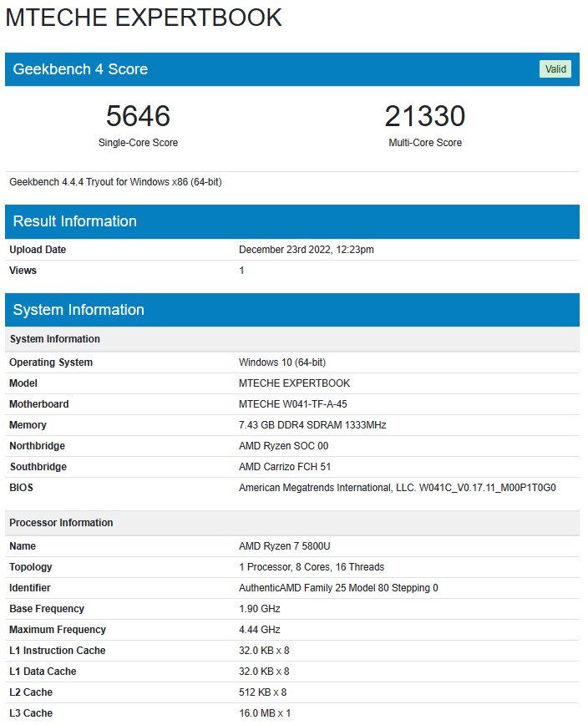Click the multi-core score 21330
The image size is (588, 725).
(x=425, y=115)
